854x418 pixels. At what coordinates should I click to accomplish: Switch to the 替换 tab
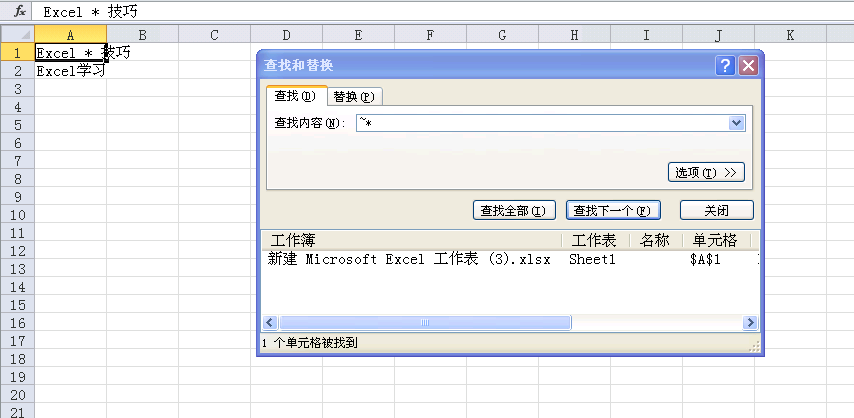[354, 97]
